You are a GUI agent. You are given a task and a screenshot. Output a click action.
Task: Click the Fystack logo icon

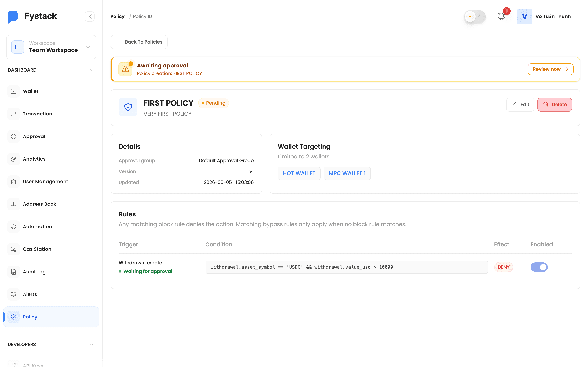(13, 17)
